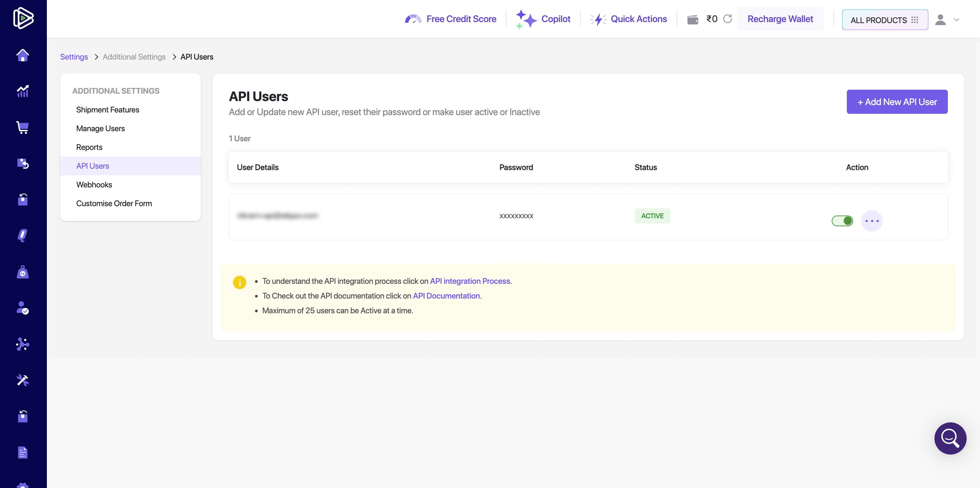980x488 pixels.
Task: Open the ALL PRODUCTS app grid
Action: pos(885,20)
